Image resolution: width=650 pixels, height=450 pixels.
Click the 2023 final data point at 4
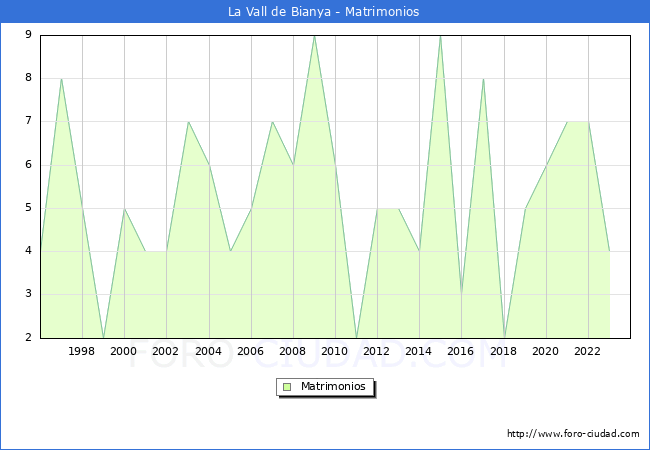pyautogui.click(x=610, y=251)
